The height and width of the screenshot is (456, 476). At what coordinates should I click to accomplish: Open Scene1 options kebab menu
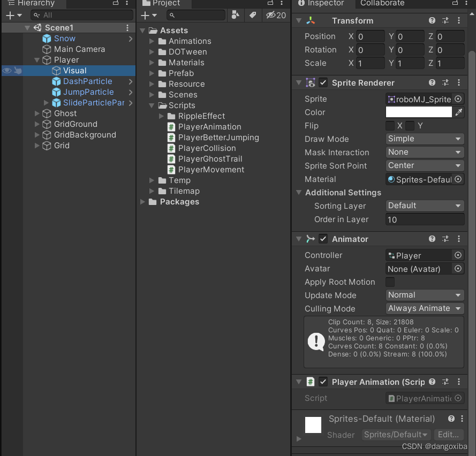(127, 28)
